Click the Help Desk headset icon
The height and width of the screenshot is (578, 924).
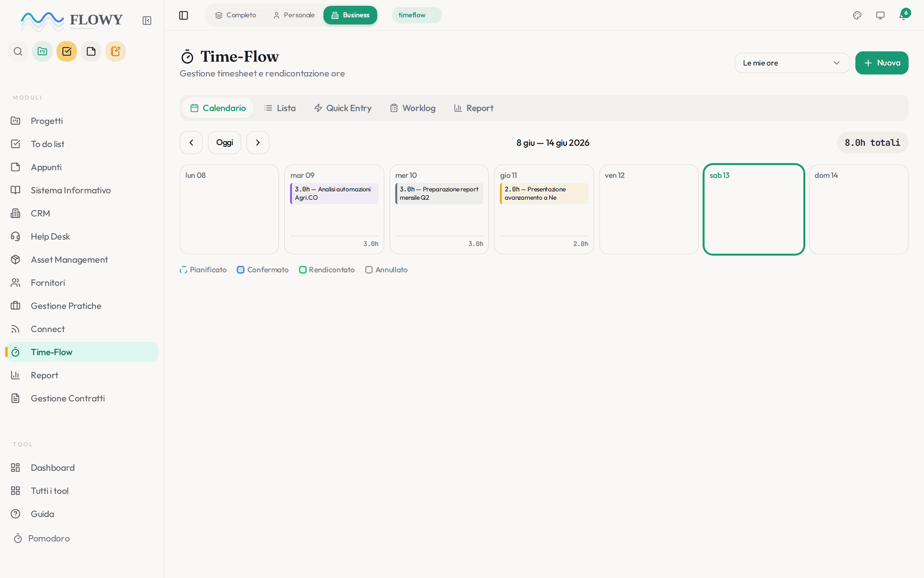click(15, 237)
